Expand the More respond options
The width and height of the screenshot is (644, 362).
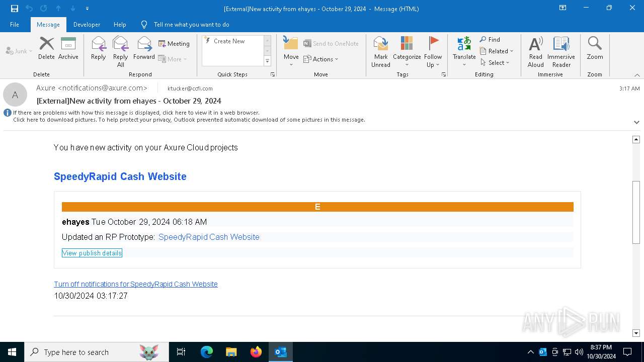173,59
